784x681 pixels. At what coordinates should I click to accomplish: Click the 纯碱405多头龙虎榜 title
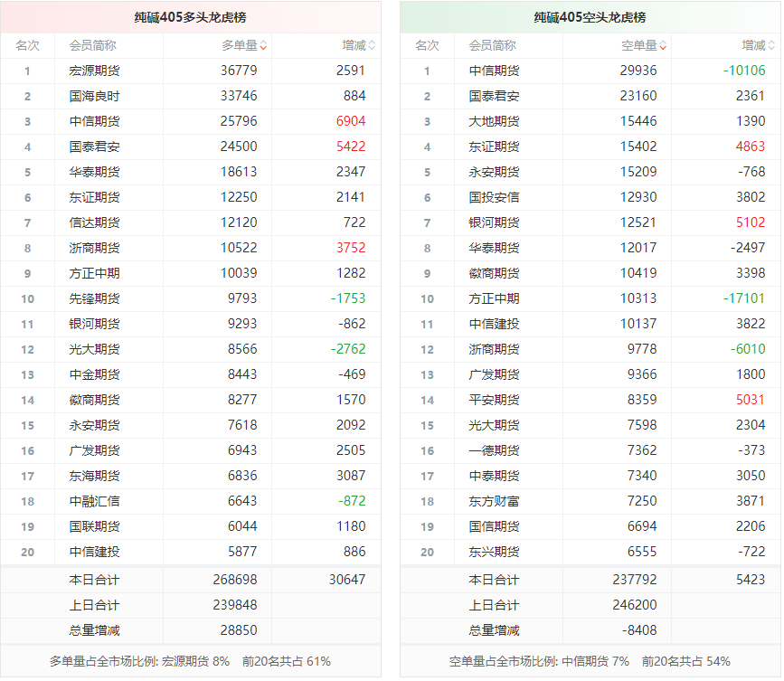click(191, 17)
